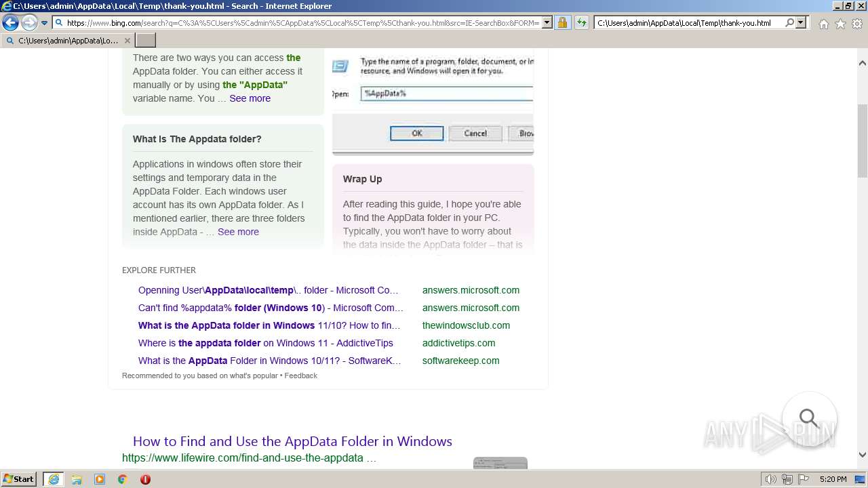Click the Wrap Up card heading
868x488 pixels.
pos(362,179)
